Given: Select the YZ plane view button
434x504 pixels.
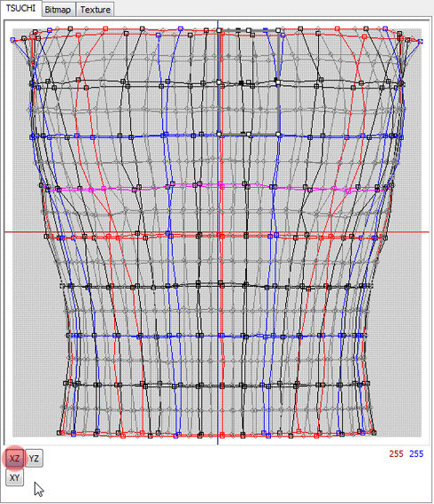Looking at the screenshot, I should [x=34, y=458].
